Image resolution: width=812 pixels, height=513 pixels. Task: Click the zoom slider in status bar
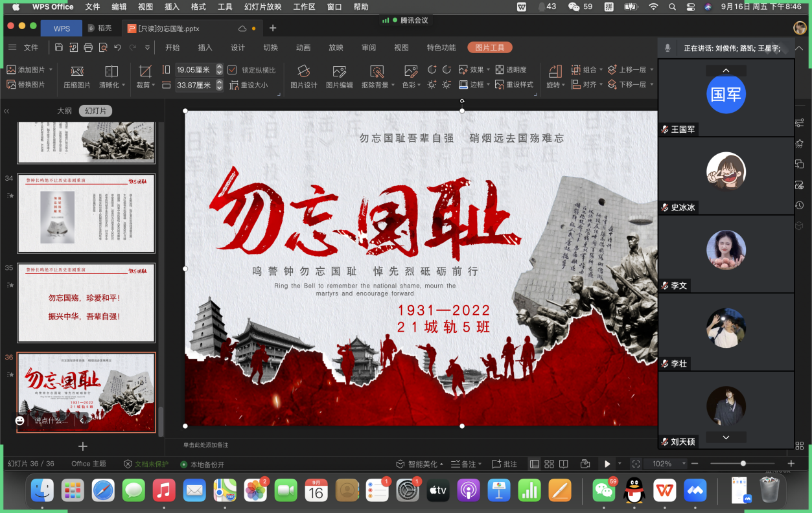743,464
